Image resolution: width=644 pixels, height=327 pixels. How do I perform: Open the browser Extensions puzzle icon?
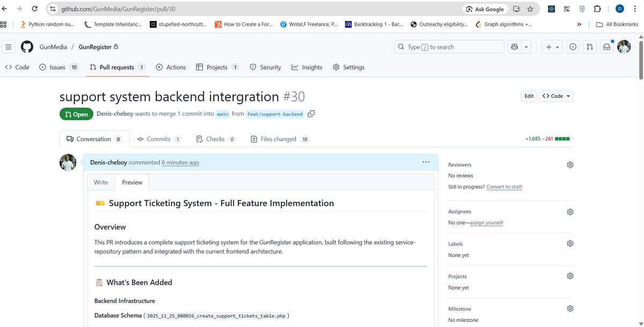[597, 9]
